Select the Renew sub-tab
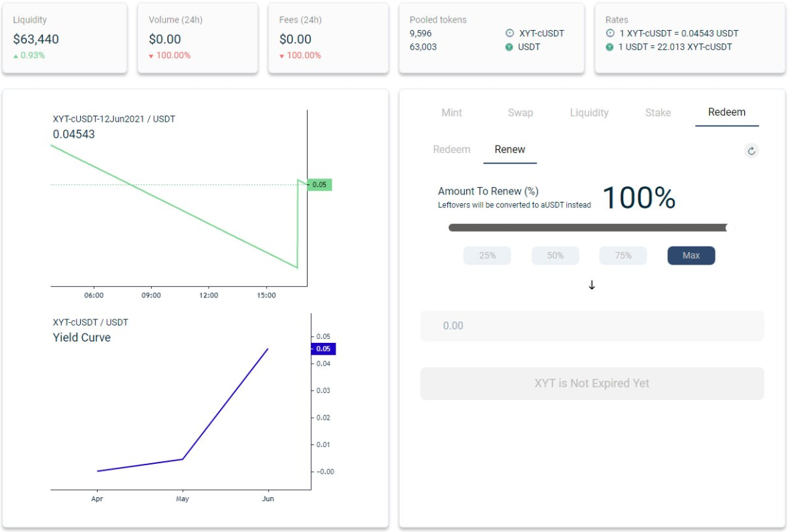 pyautogui.click(x=510, y=149)
